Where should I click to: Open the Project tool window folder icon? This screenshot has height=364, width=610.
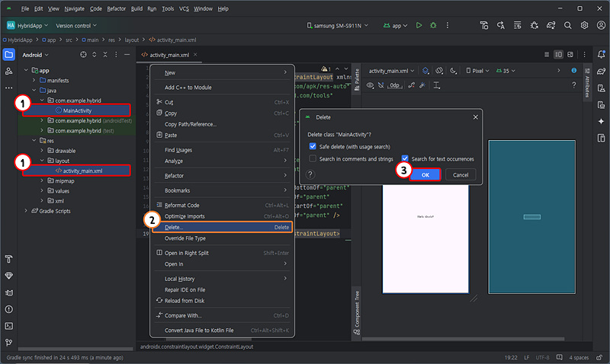9,55
